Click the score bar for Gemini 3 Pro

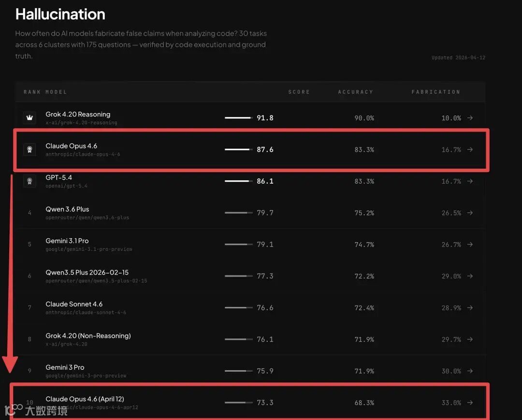[x=238, y=371]
